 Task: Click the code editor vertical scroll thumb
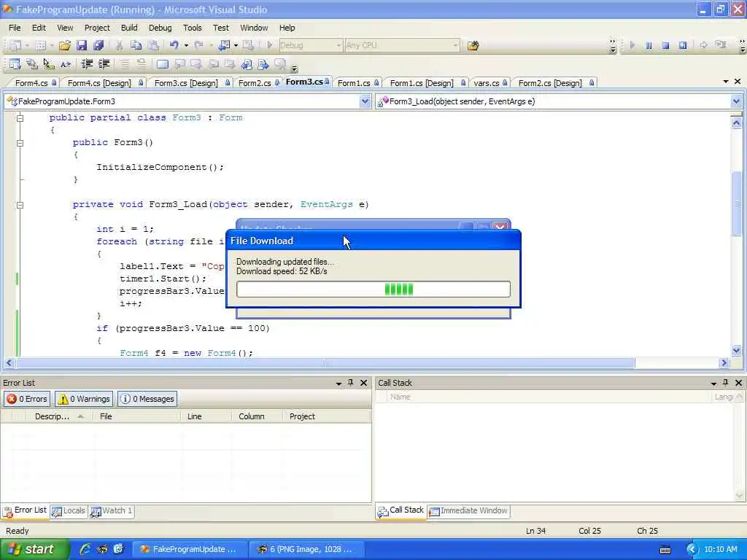coord(737,204)
